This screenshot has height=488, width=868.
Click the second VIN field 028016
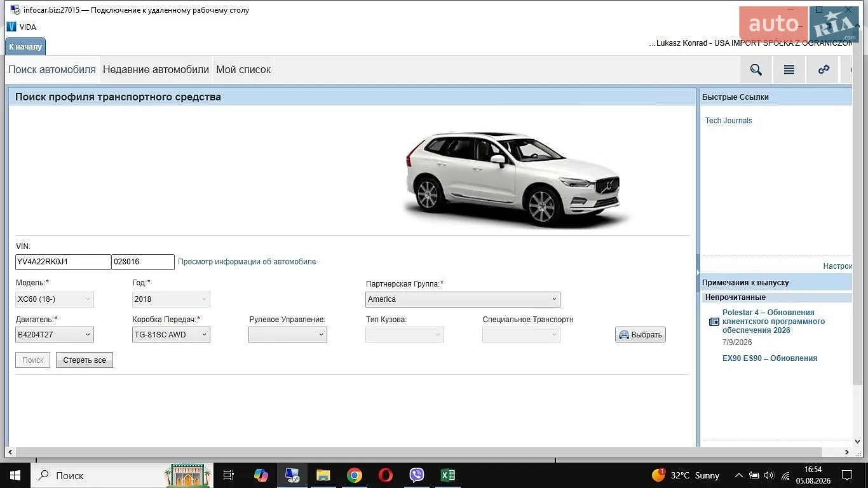coord(143,262)
